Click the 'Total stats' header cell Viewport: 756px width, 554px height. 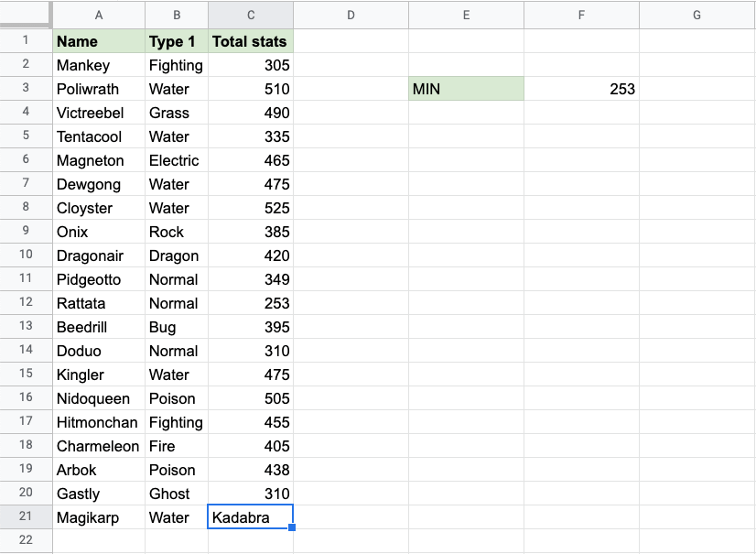coord(251,41)
